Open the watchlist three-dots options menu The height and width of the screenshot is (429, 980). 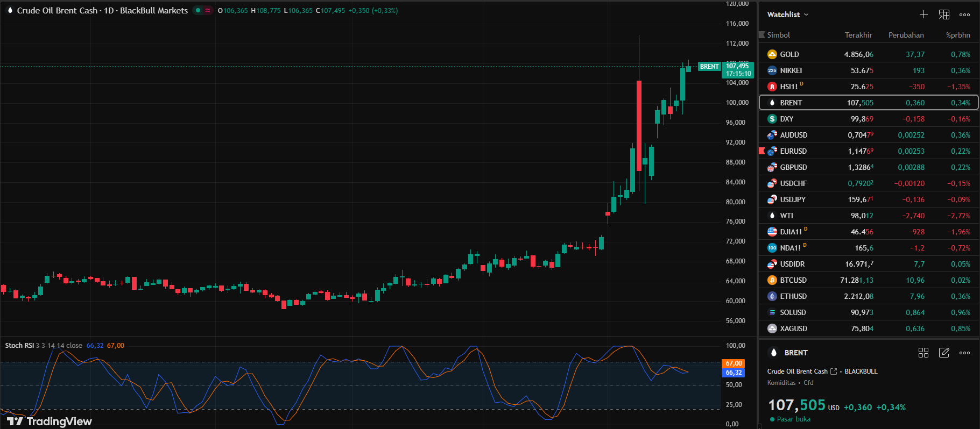[x=964, y=15]
